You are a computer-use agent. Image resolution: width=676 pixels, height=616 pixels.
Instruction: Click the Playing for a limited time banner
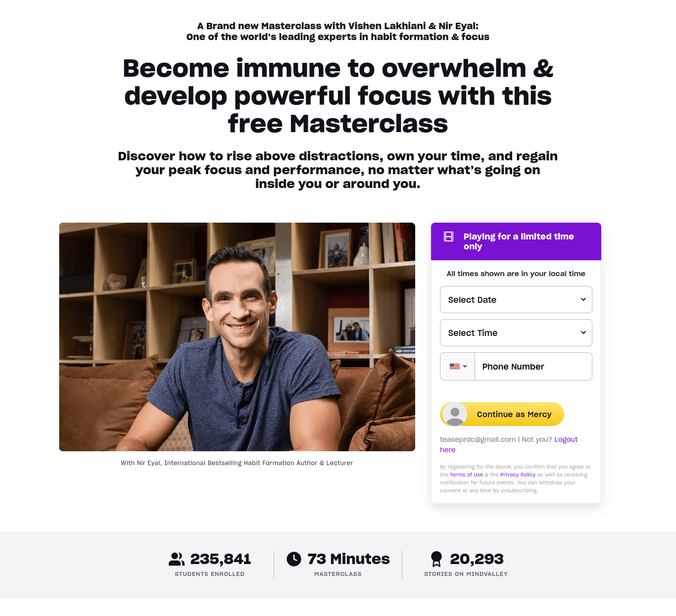516,241
